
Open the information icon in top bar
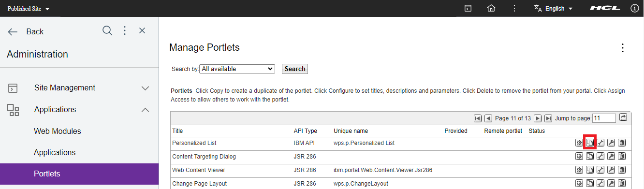click(635, 8)
